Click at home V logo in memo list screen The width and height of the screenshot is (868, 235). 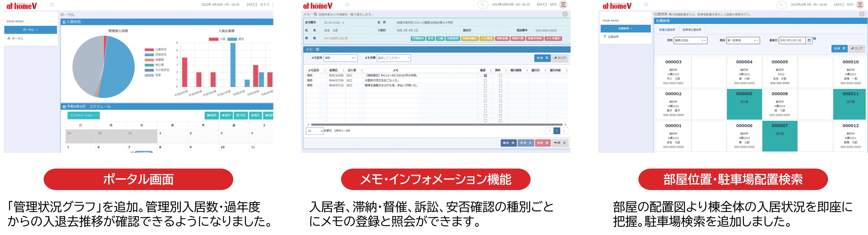pos(318,6)
